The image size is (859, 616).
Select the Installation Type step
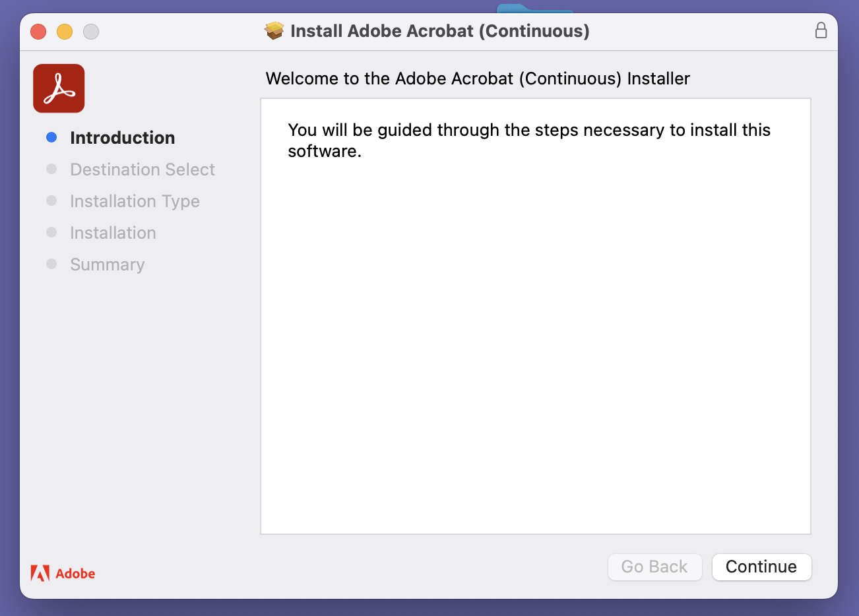click(x=135, y=200)
